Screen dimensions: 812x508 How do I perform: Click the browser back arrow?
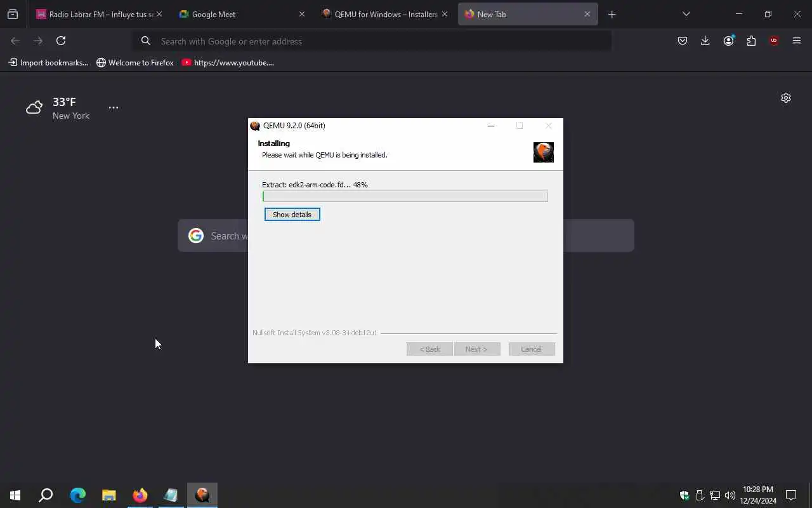coord(15,41)
